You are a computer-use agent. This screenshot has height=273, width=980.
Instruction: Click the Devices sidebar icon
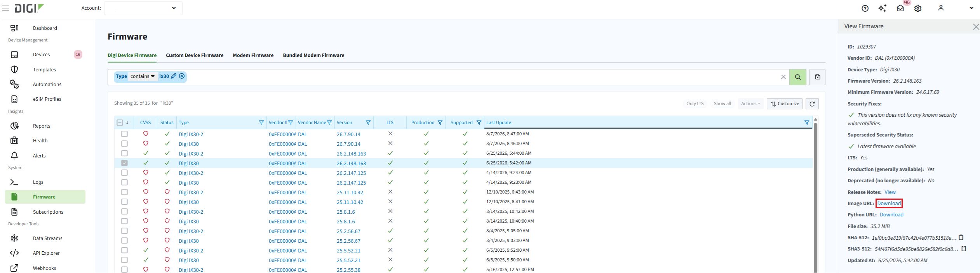14,55
